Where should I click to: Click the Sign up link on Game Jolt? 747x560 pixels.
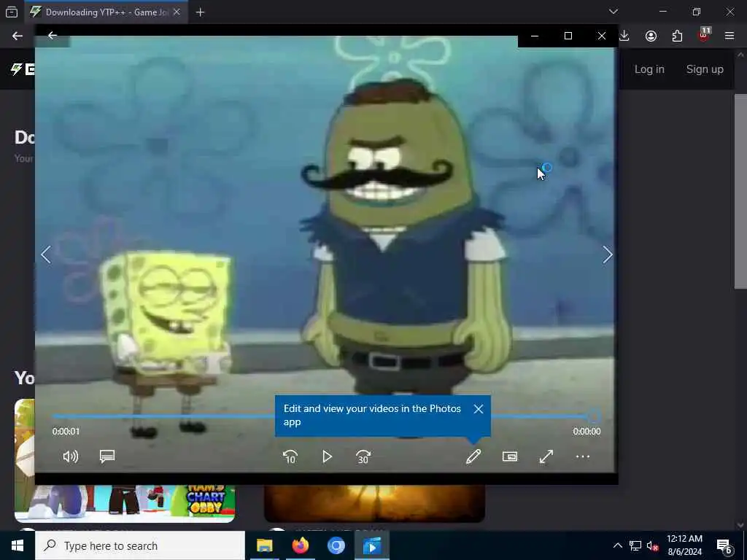[705, 69]
